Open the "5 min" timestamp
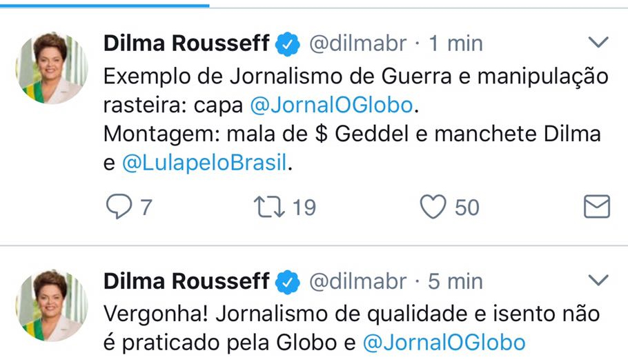The height and width of the screenshot is (364, 628). 456,281
